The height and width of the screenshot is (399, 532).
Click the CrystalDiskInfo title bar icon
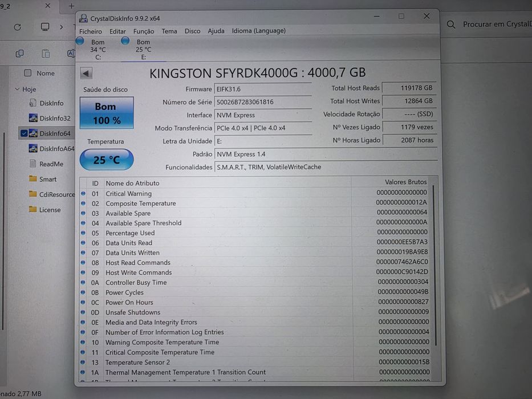click(x=83, y=18)
